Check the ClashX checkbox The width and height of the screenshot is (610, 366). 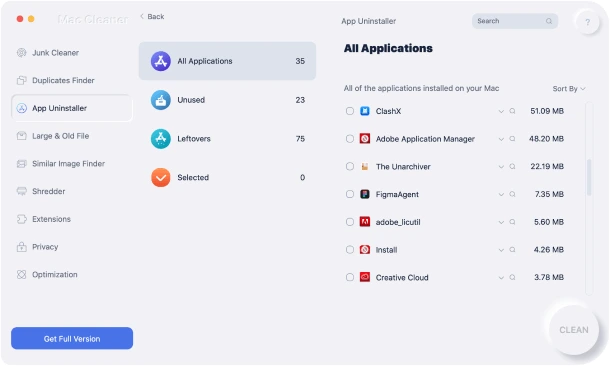pos(350,111)
